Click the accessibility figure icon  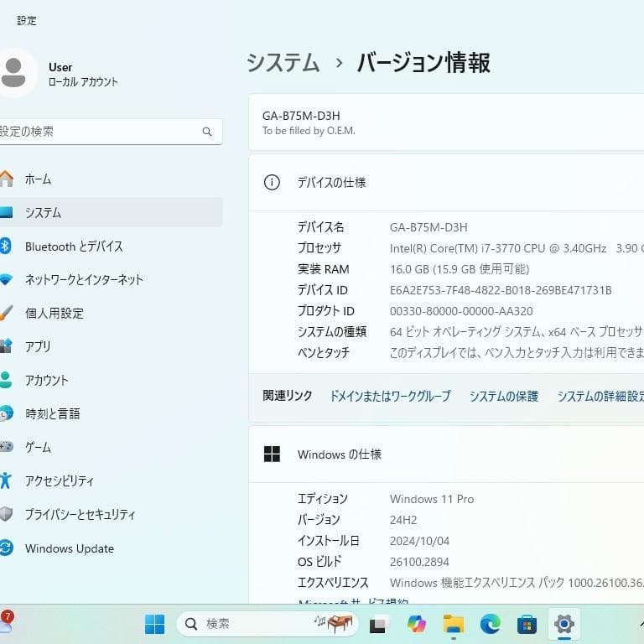click(x=6, y=480)
